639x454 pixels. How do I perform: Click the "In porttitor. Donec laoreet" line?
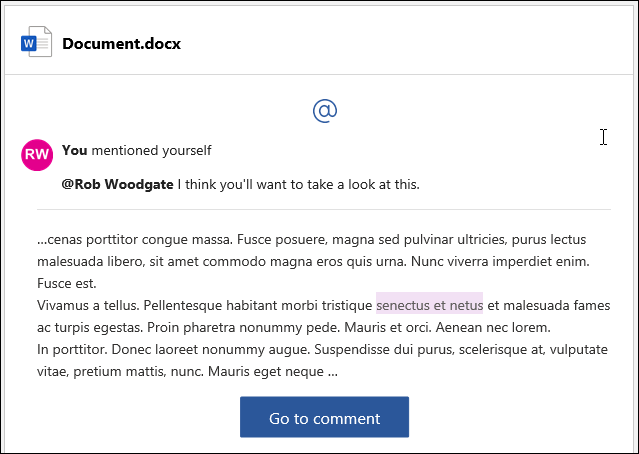pyautogui.click(x=130, y=349)
